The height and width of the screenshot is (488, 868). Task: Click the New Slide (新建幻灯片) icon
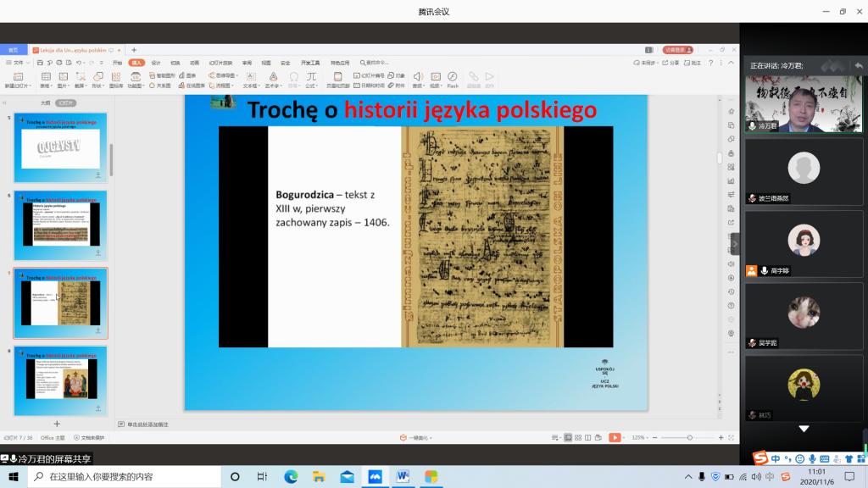tap(16, 77)
